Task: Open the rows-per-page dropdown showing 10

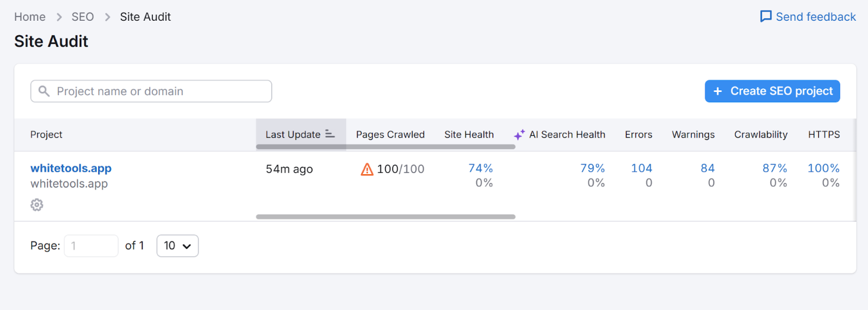Action: [x=177, y=245]
